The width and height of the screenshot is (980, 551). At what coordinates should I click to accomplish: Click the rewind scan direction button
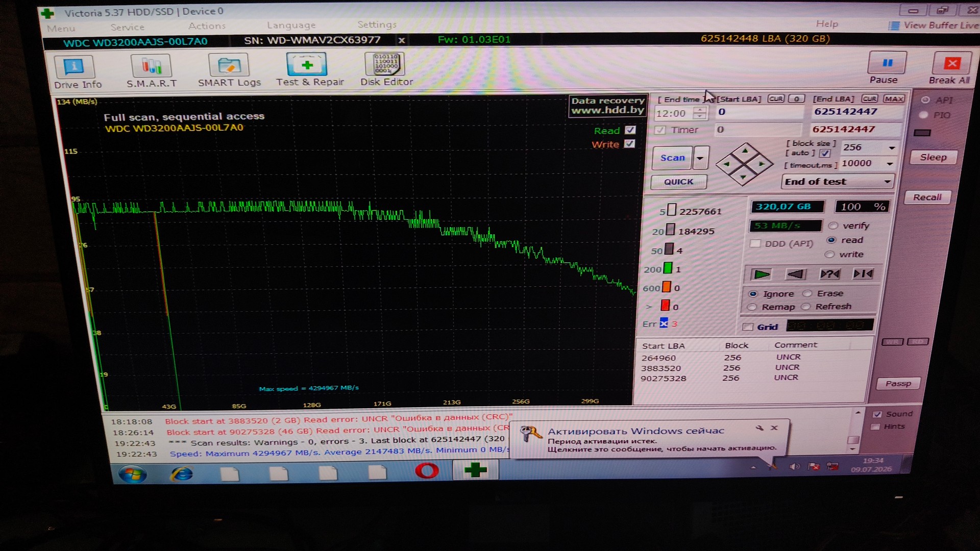[795, 274]
